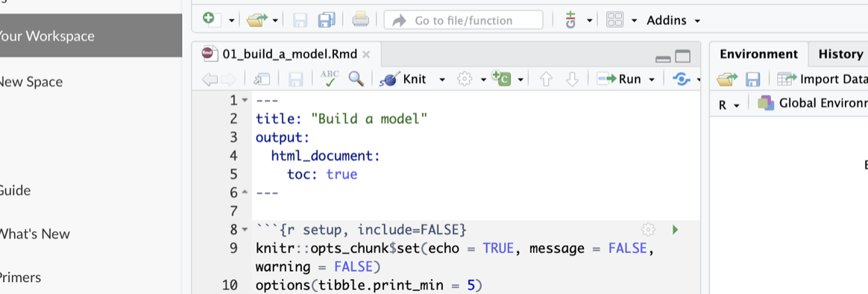Open the Knit options dropdown arrow
The height and width of the screenshot is (294, 868).
click(442, 80)
